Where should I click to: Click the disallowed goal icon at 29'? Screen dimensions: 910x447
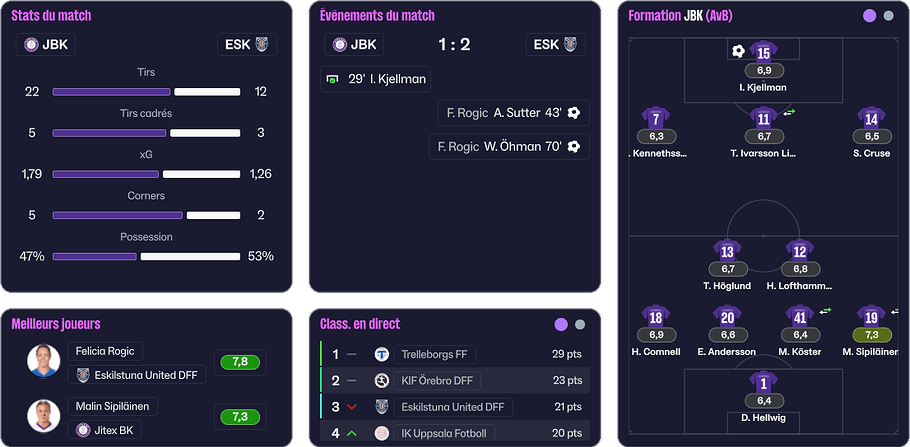(333, 79)
